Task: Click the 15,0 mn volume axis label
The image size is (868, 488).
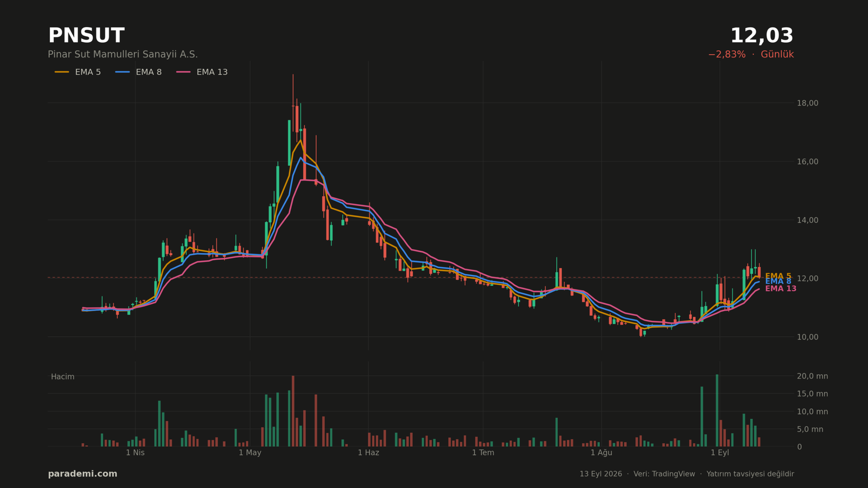Action: click(812, 394)
